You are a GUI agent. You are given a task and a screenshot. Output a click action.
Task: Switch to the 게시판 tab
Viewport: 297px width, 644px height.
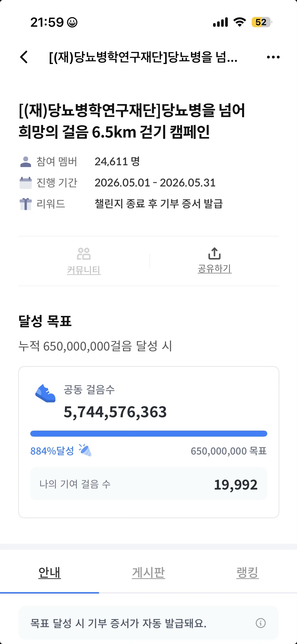148,573
